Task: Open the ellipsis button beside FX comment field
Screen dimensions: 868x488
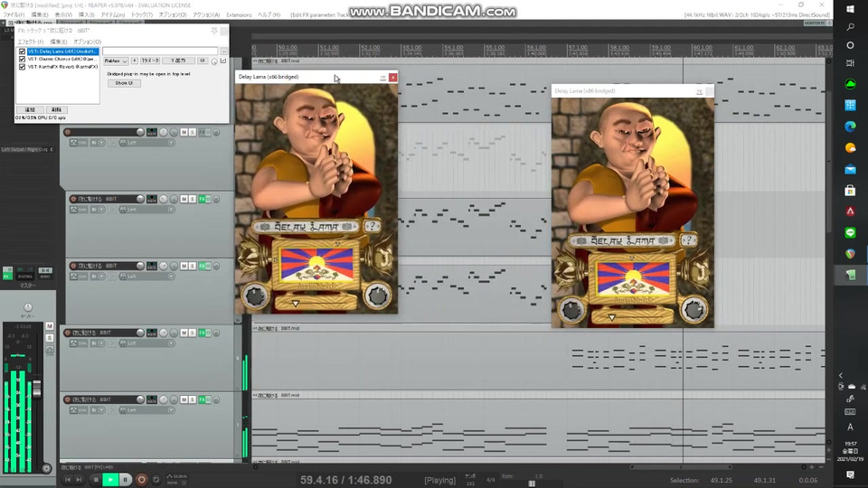Action: click(223, 51)
